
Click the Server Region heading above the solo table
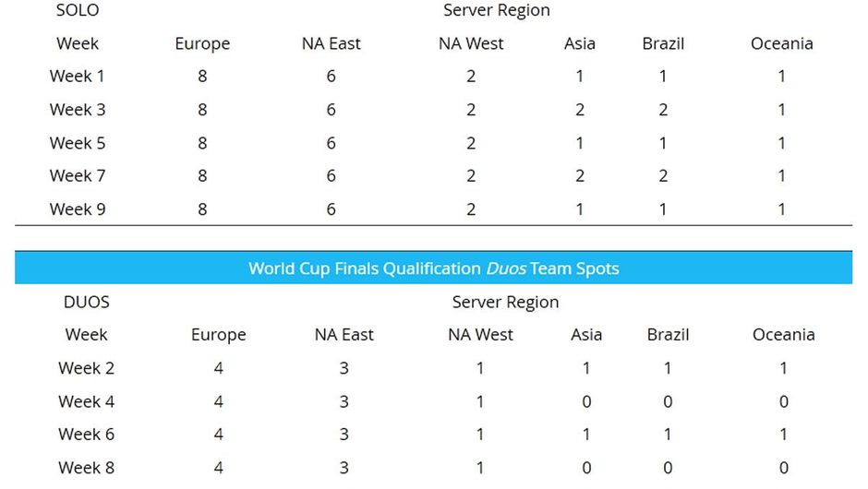click(496, 10)
